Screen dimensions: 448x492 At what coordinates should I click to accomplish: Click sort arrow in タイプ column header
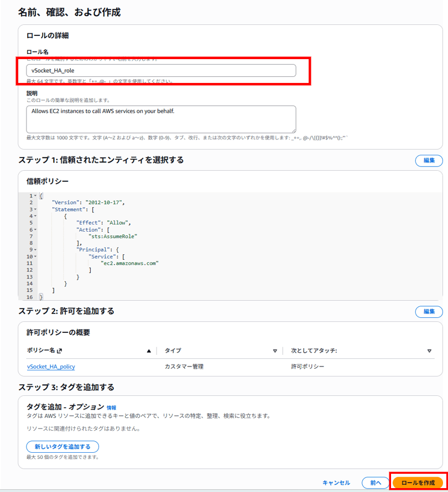point(275,351)
